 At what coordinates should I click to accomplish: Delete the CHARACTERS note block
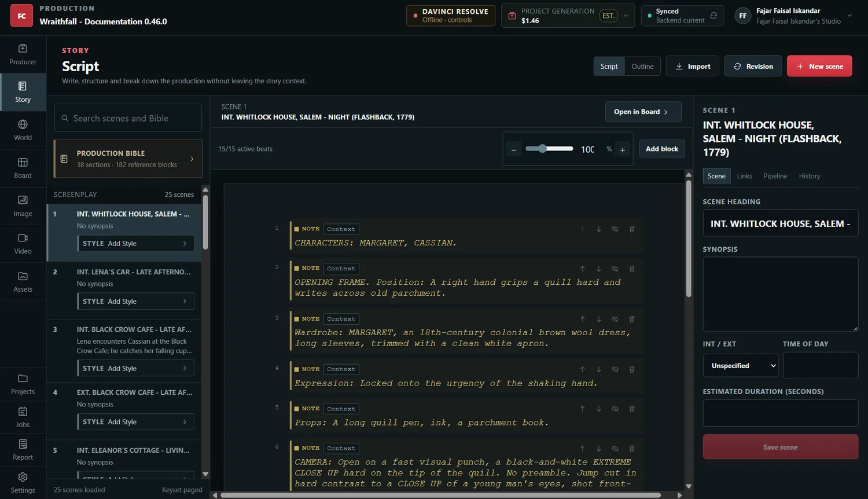(x=632, y=229)
